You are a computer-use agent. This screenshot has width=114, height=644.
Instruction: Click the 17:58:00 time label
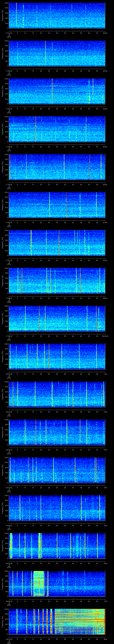pos(9,298)
